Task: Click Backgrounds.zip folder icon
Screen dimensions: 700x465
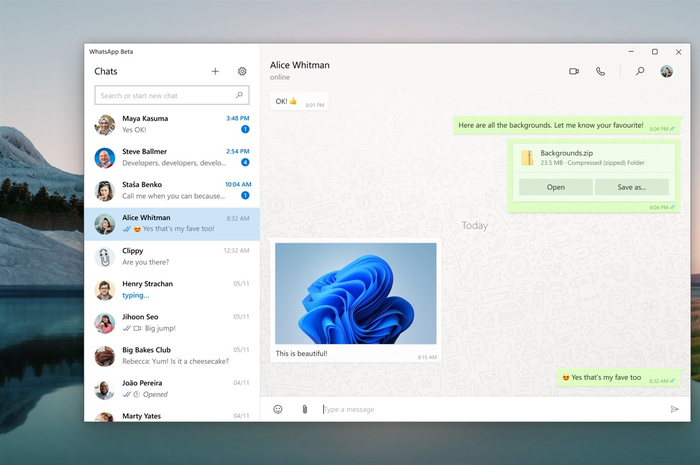Action: pyautogui.click(x=528, y=158)
